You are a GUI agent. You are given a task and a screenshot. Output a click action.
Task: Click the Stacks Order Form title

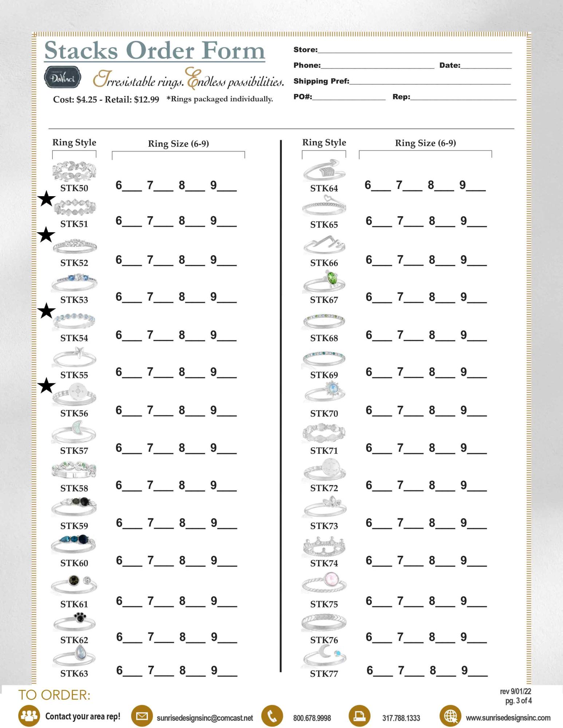pyautogui.click(x=155, y=51)
